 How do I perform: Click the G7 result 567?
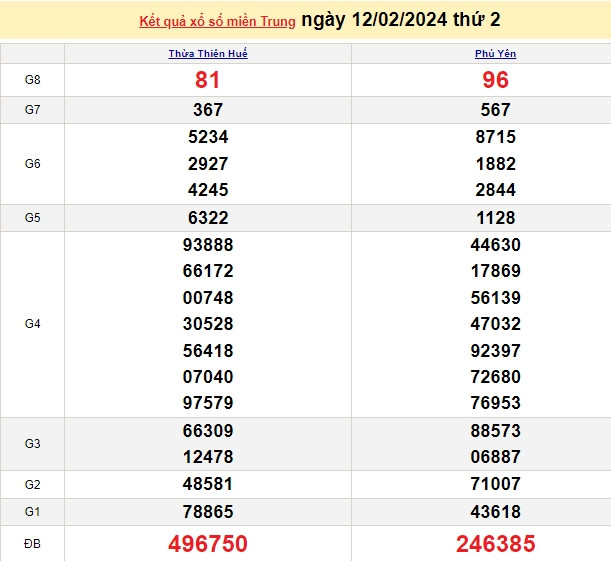click(x=495, y=110)
